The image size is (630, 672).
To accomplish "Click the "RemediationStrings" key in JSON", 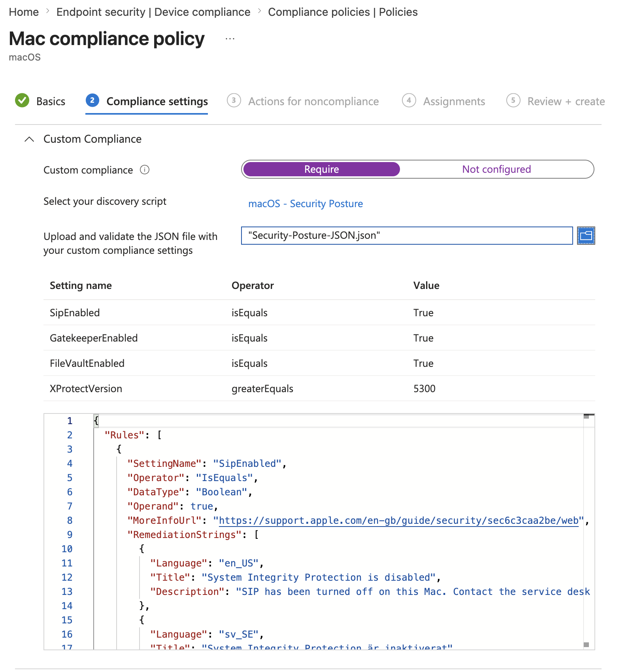I will [x=184, y=534].
